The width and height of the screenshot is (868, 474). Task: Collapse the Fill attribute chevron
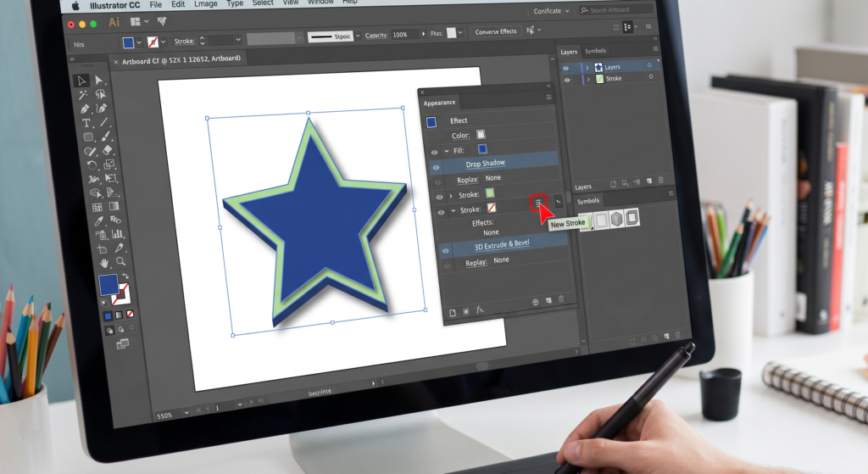click(x=446, y=151)
